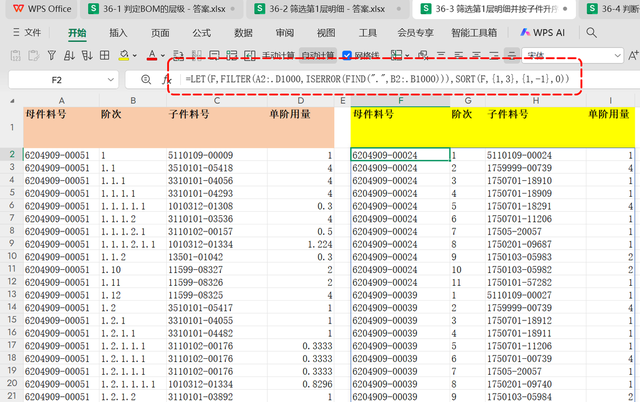640x402 pixels.
Task: Open the 会员专享 tab
Action: click(x=415, y=33)
